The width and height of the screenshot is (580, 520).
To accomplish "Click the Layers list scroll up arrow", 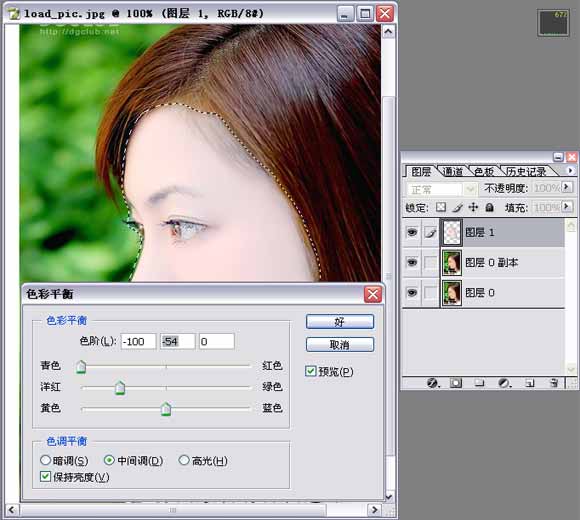I will (x=571, y=226).
